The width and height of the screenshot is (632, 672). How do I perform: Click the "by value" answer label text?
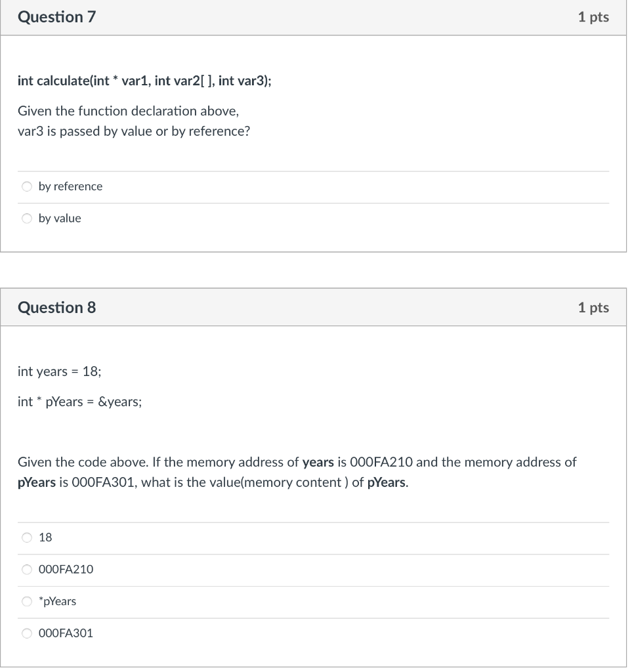pyautogui.click(x=58, y=218)
